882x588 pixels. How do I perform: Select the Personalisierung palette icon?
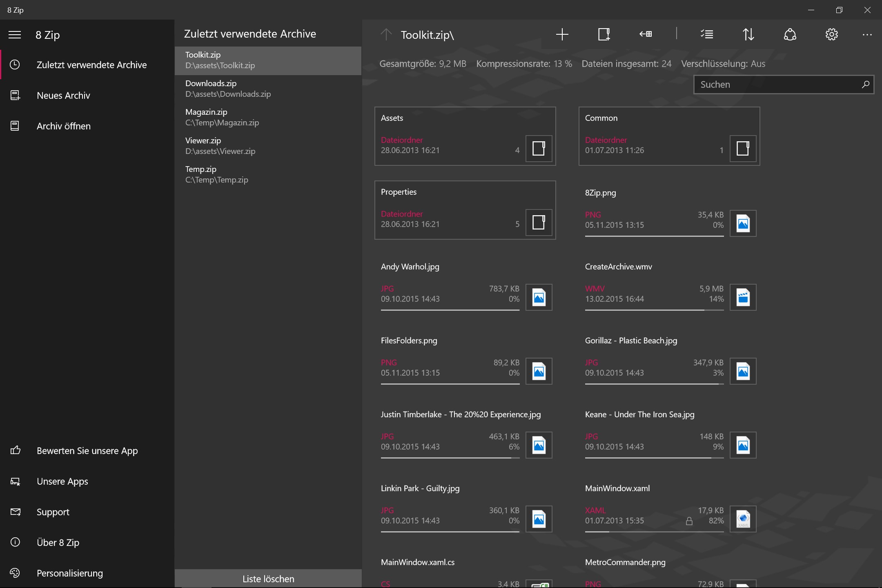point(15,573)
